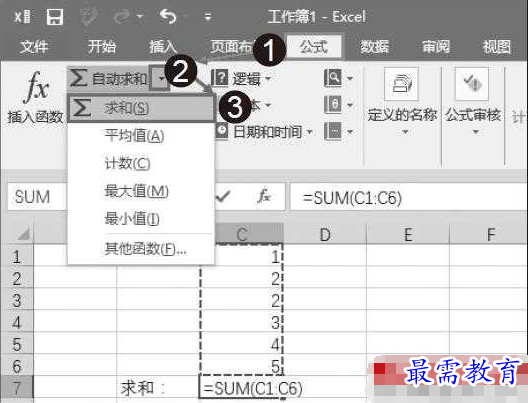Click the more functions book icon
Image resolution: width=528 pixels, height=403 pixels.
333,131
